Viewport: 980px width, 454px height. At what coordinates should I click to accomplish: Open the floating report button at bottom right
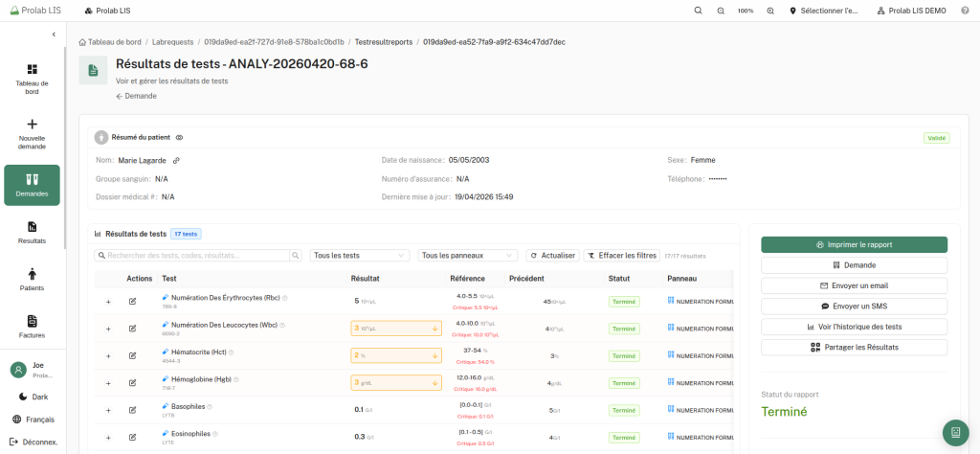pyautogui.click(x=956, y=433)
